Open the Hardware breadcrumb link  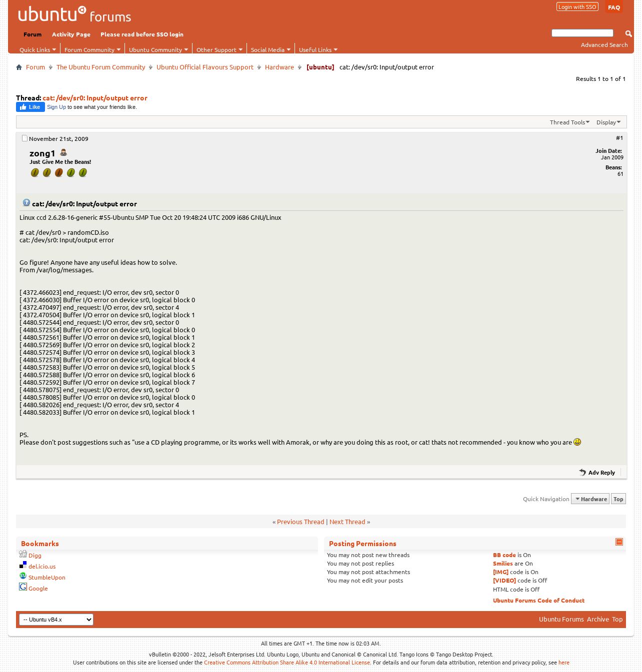tap(279, 67)
